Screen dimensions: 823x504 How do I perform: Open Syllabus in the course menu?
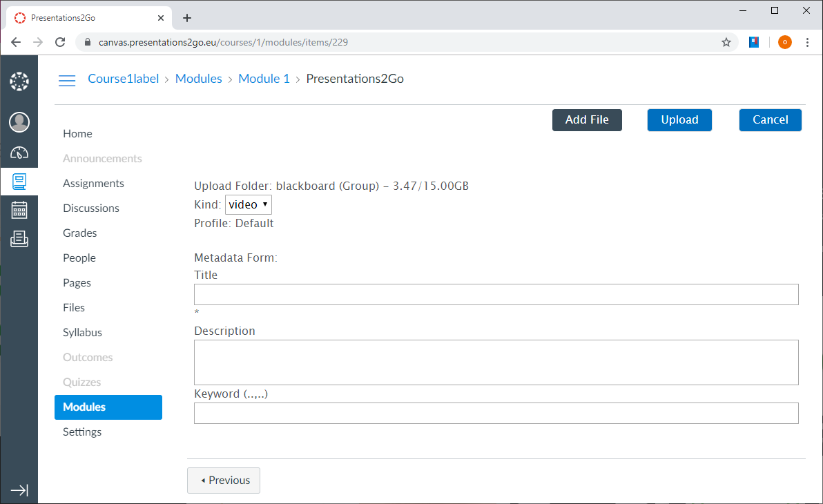click(x=82, y=332)
